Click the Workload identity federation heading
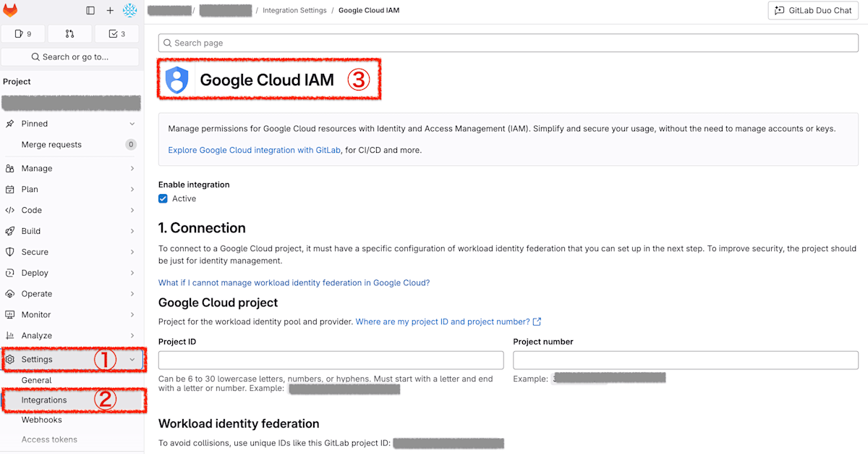Screen dimensions: 868x454 pyautogui.click(x=239, y=424)
